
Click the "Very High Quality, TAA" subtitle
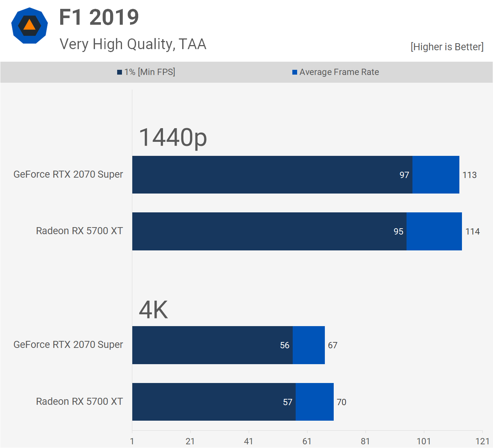[x=133, y=44]
